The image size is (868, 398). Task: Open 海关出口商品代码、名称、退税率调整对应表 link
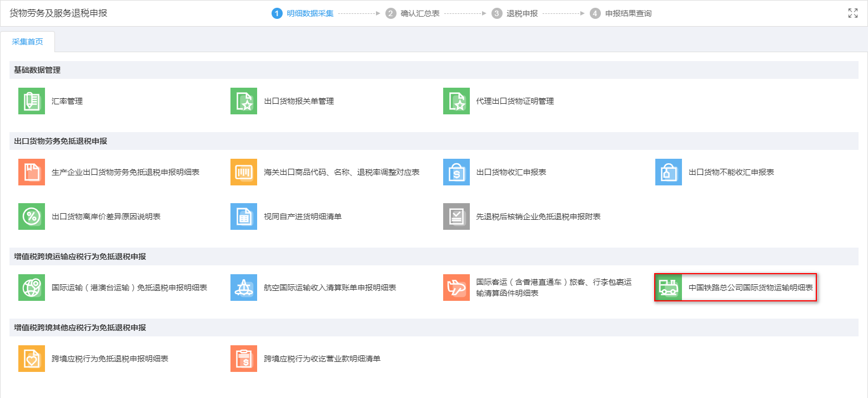pyautogui.click(x=342, y=172)
